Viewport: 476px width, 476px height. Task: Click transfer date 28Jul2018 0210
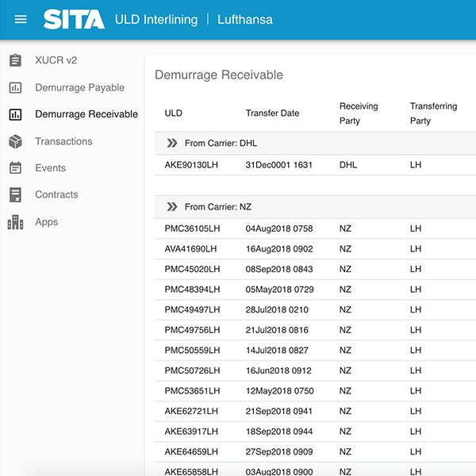277,309
